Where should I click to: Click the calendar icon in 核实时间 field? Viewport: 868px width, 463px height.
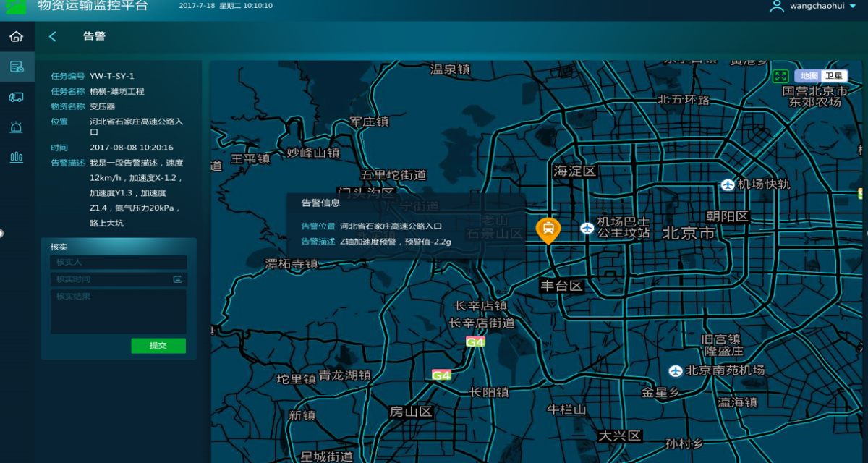click(178, 279)
